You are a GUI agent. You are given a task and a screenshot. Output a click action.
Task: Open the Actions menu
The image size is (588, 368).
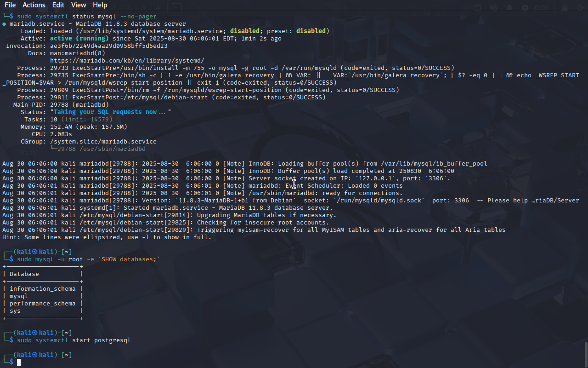[x=34, y=5]
